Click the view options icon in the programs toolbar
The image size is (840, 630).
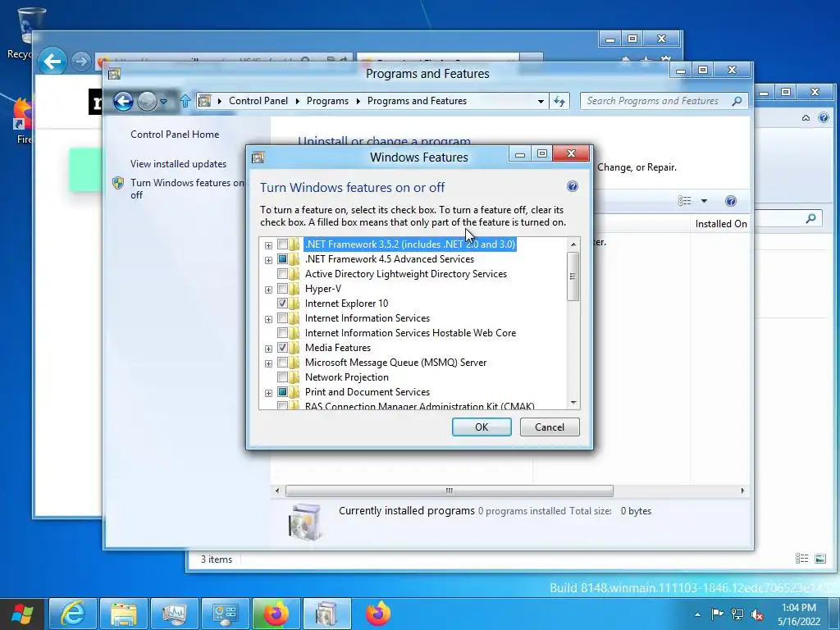coord(685,201)
